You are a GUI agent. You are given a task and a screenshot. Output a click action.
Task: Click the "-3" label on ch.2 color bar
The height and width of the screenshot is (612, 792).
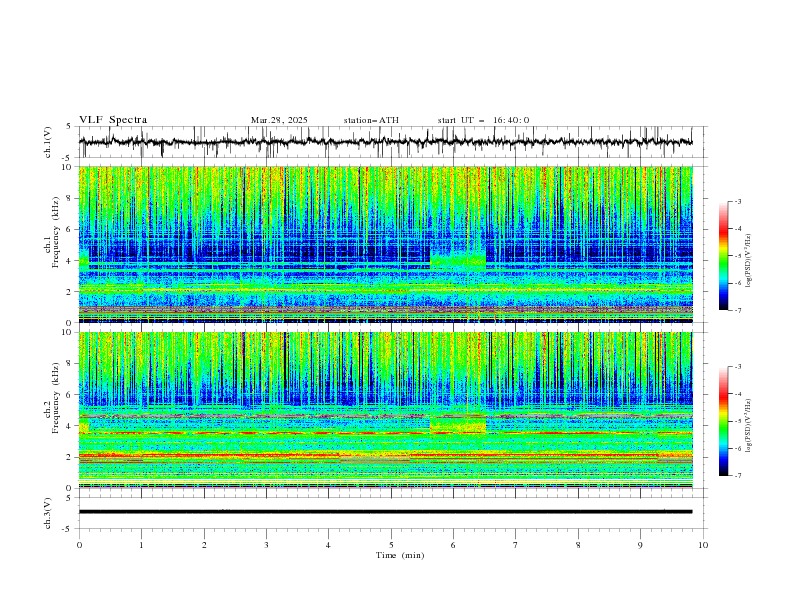[738, 367]
